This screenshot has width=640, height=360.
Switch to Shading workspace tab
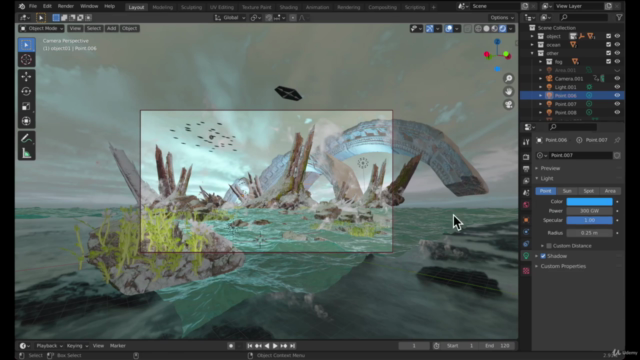[x=289, y=7]
